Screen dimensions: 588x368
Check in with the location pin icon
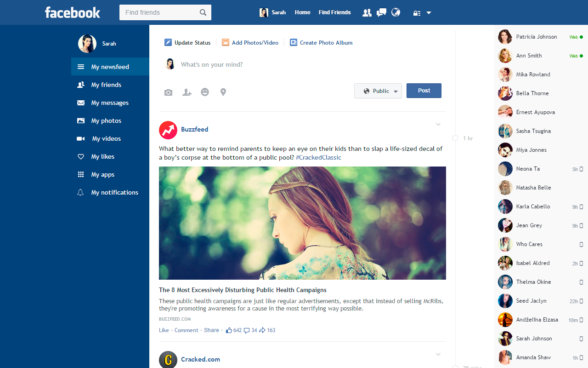point(223,92)
